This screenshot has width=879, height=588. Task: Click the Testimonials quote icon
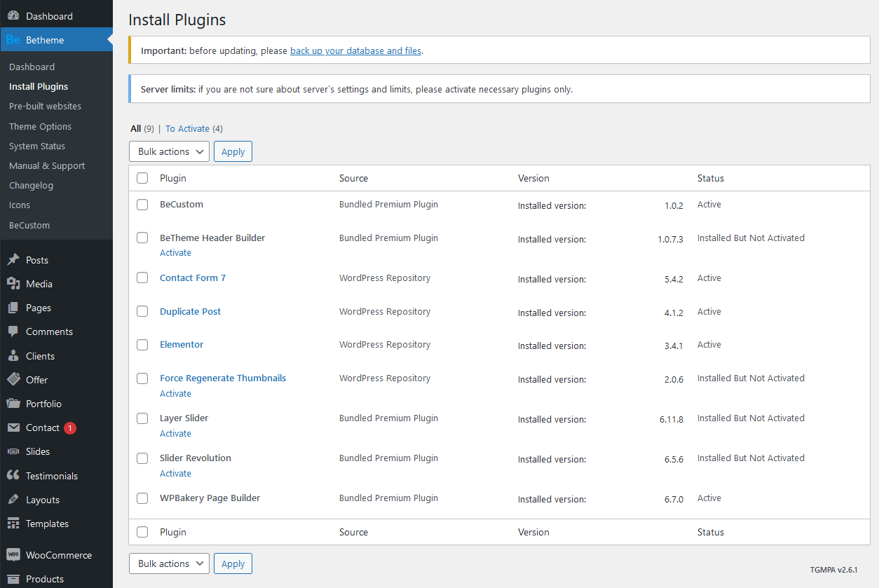pos(13,476)
